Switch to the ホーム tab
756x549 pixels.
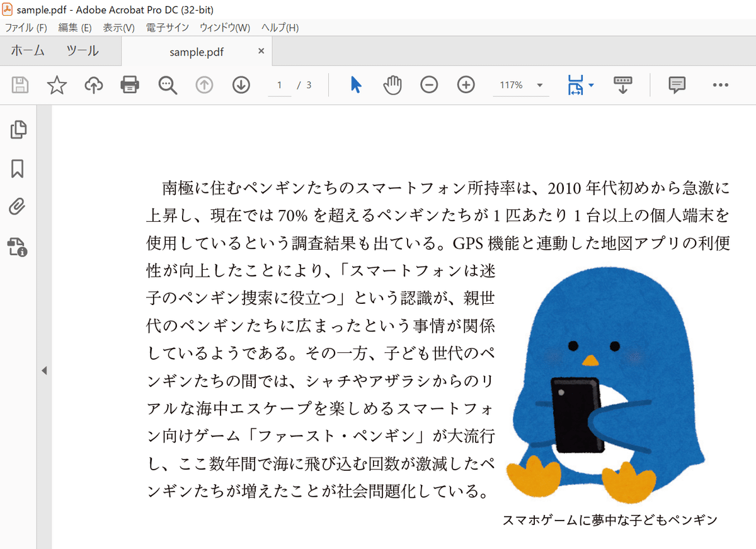(28, 51)
